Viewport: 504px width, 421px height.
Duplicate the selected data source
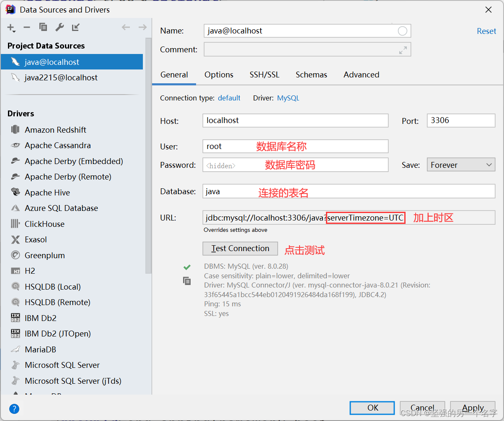click(43, 27)
